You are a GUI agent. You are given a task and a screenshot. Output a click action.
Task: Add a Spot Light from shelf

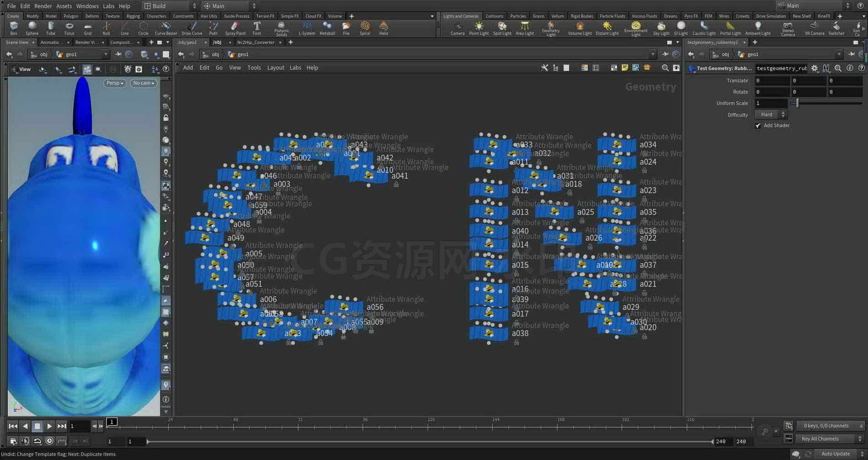coord(502,28)
